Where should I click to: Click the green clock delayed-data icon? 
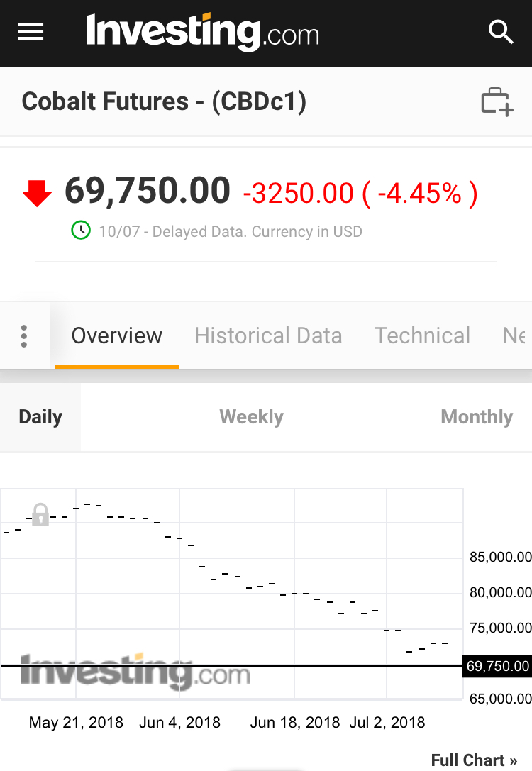pos(81,230)
